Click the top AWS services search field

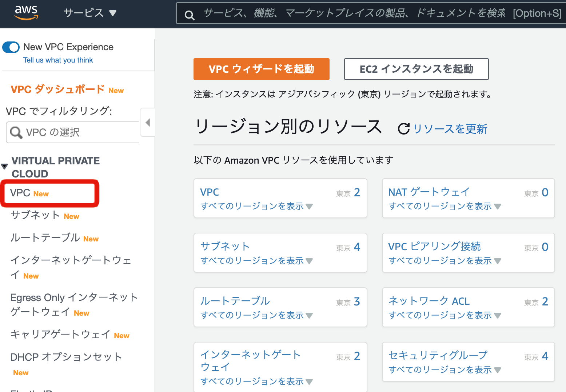371,13
